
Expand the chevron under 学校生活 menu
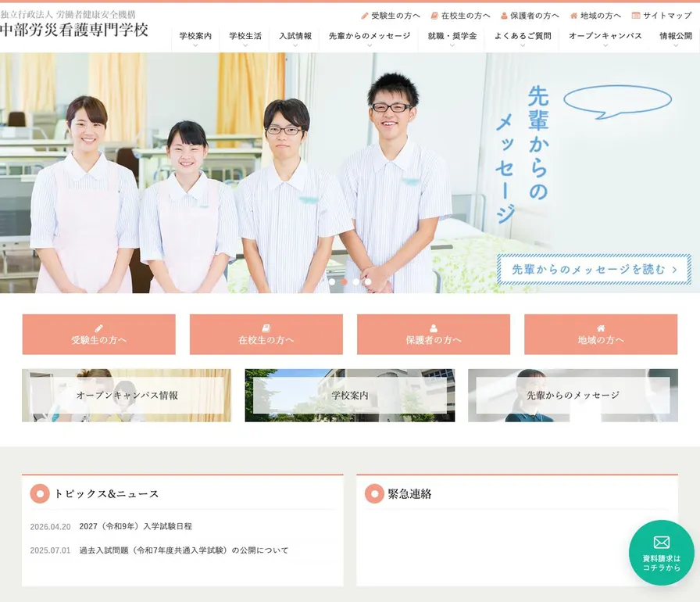(x=245, y=45)
